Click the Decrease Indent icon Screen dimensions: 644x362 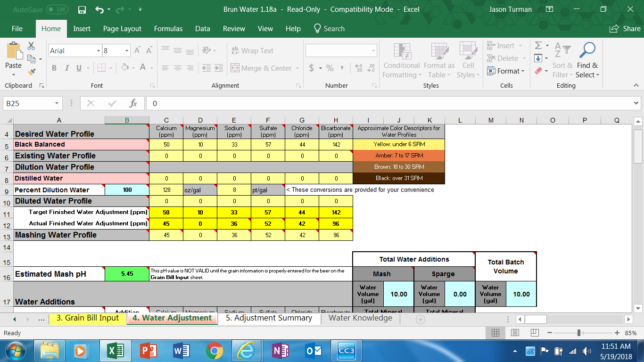[x=206, y=68]
